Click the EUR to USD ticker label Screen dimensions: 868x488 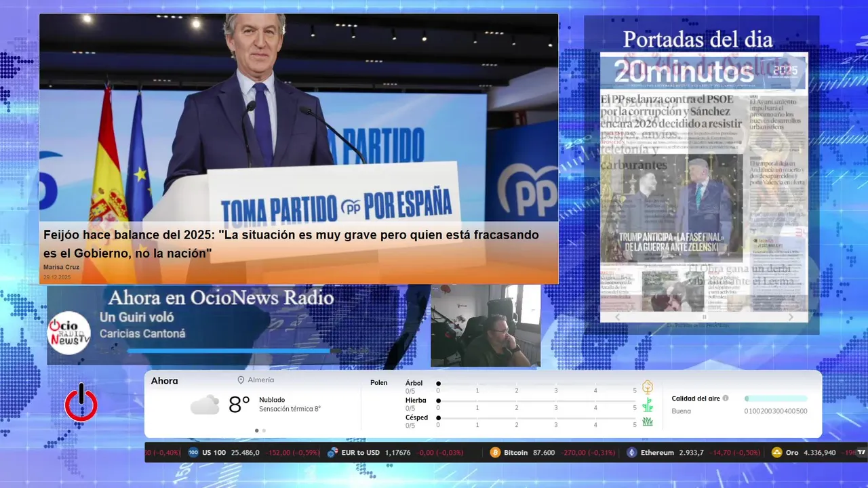[x=360, y=453]
